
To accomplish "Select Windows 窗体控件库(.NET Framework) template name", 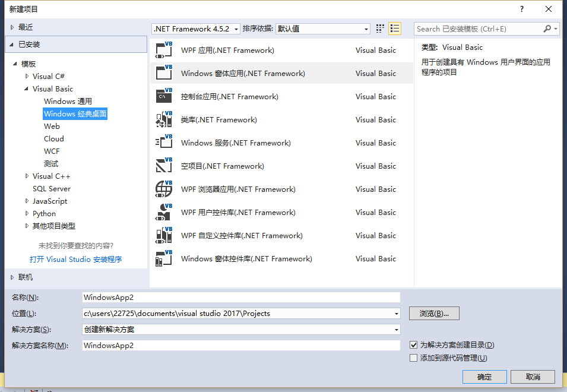I will [x=246, y=258].
